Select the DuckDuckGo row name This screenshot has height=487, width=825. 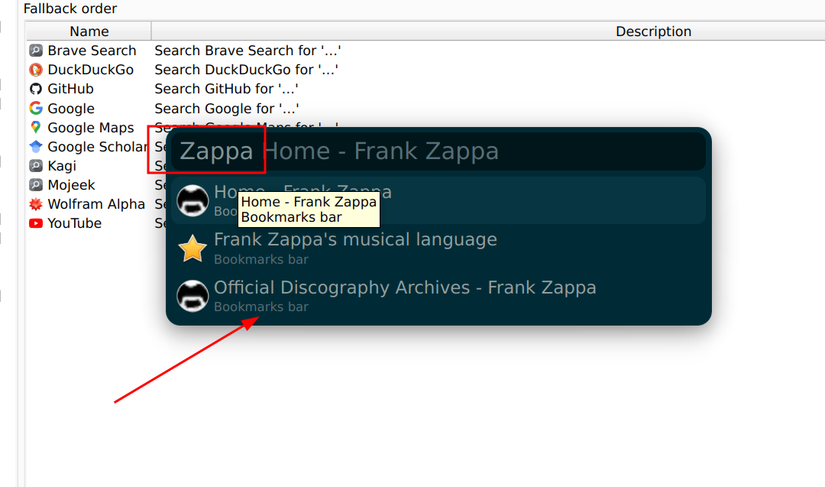coord(90,69)
